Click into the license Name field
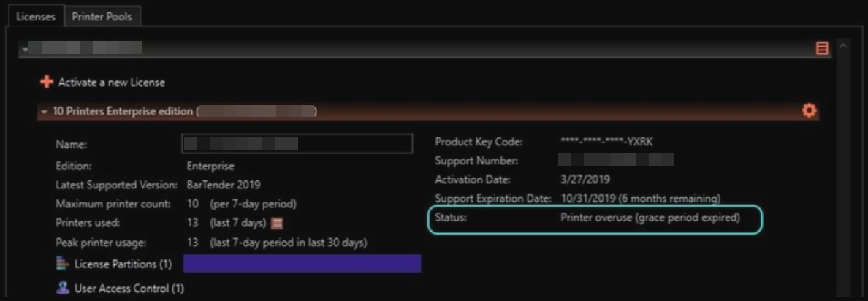 click(297, 143)
